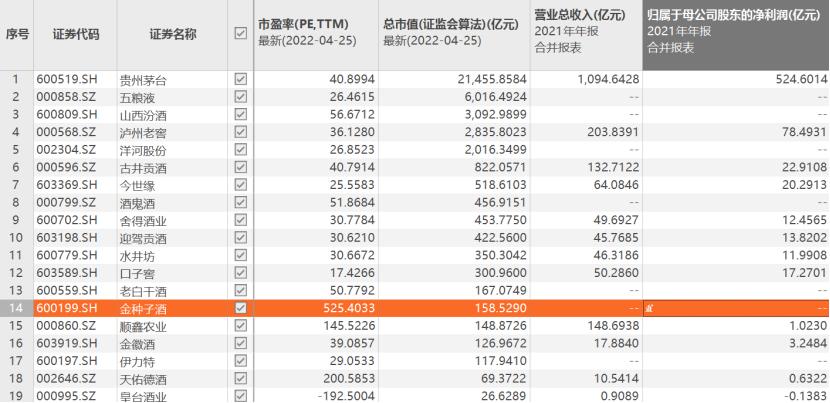
Task: Select stock name 贵州茅台
Action: pos(144,80)
